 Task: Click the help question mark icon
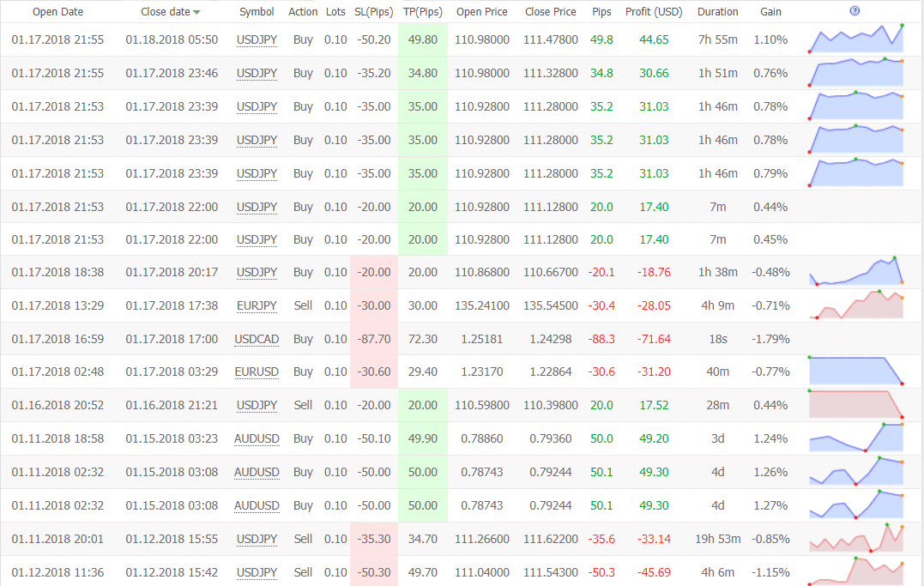[855, 10]
